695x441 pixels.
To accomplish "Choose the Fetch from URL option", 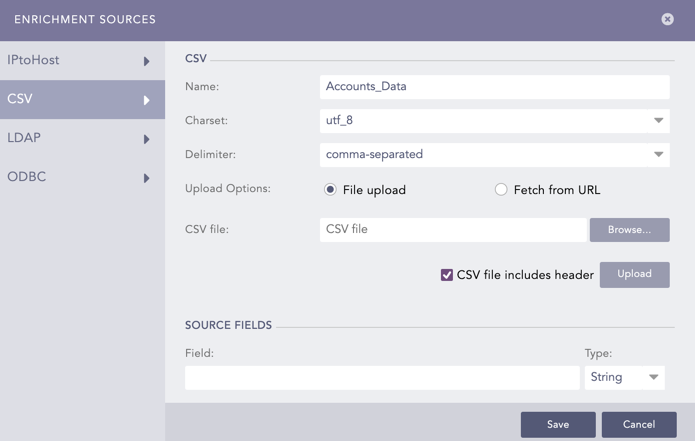I will point(501,190).
